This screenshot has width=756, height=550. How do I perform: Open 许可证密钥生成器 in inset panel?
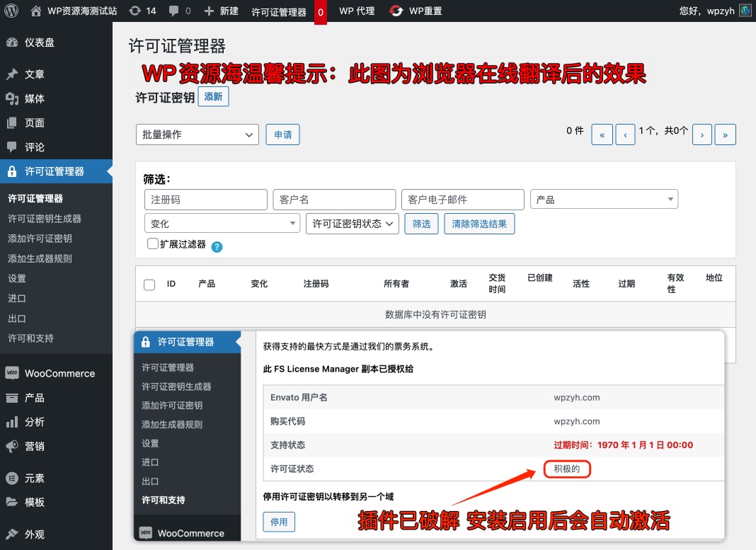point(176,386)
